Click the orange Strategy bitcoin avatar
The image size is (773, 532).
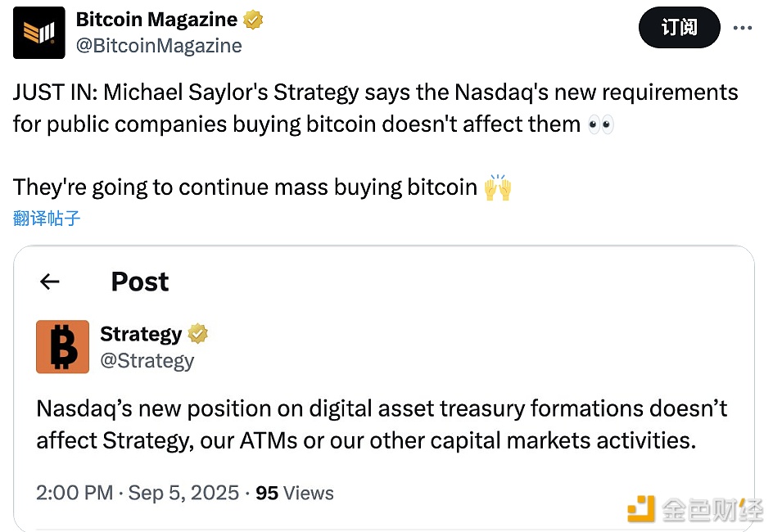pos(63,347)
